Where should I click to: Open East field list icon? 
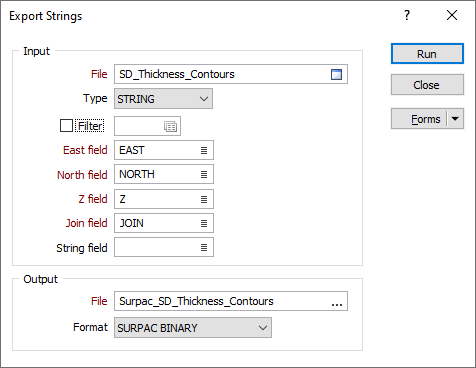pos(204,151)
